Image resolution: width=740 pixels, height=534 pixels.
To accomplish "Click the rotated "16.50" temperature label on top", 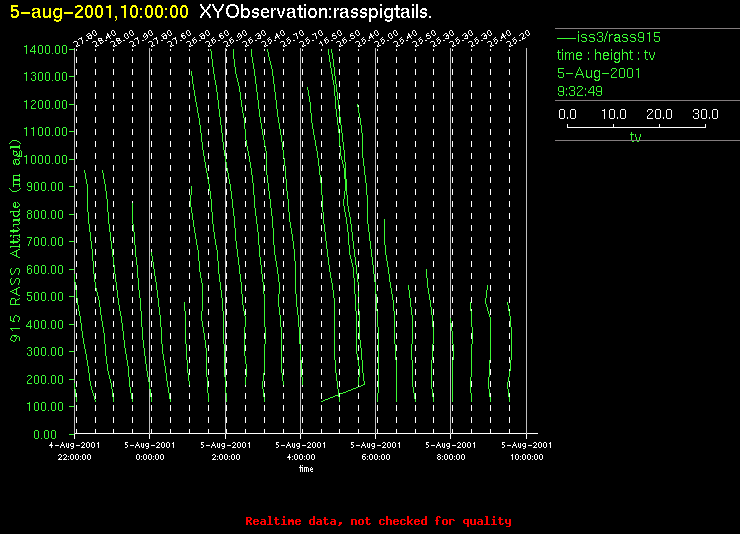I will [x=331, y=39].
